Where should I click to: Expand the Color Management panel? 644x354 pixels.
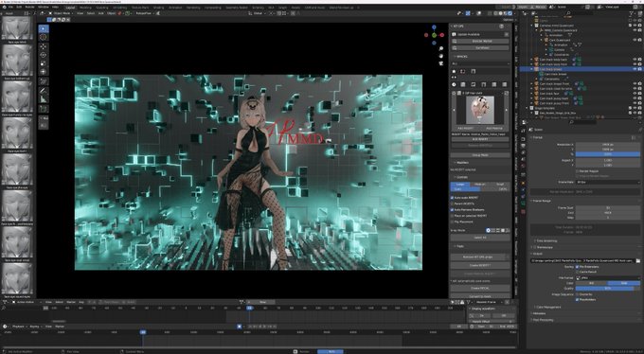click(548, 308)
